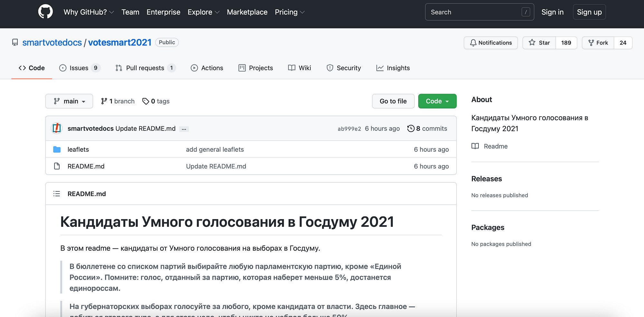Click the Sign in link
Screen dimensions: 644x317
click(x=552, y=12)
